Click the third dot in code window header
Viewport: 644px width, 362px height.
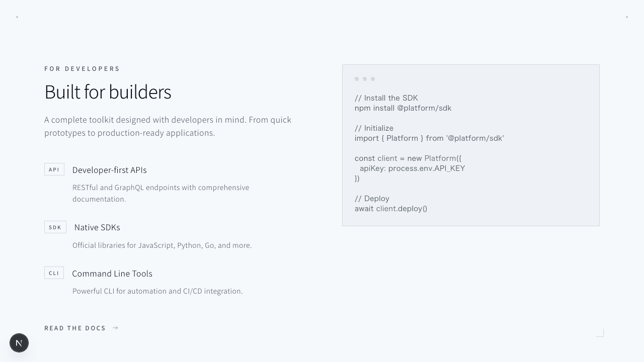373,79
